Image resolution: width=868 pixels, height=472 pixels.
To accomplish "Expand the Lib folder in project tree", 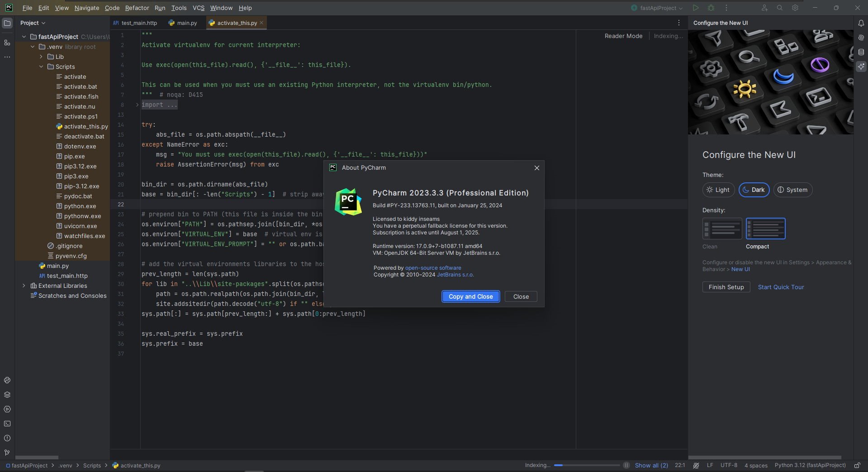I will click(41, 57).
